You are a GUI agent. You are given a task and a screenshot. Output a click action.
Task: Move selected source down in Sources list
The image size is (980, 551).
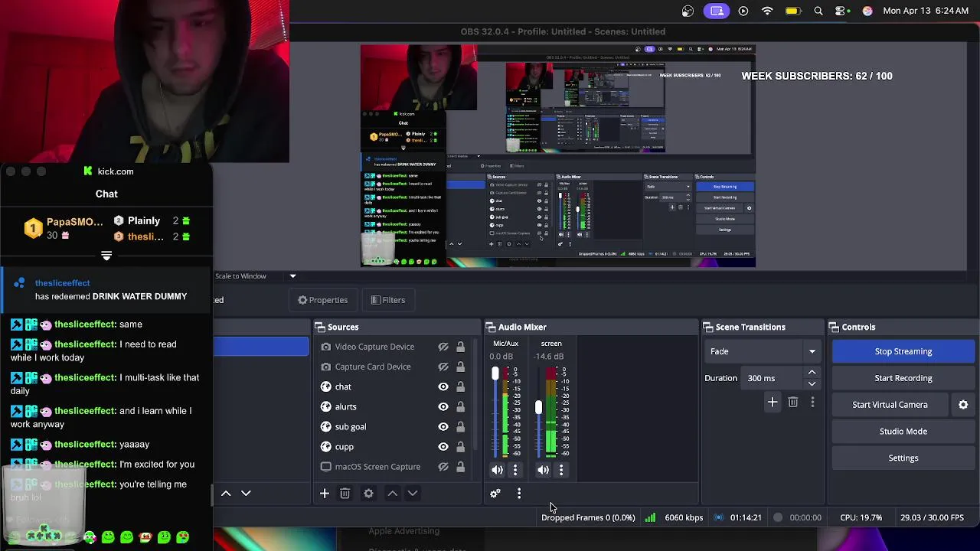413,494
